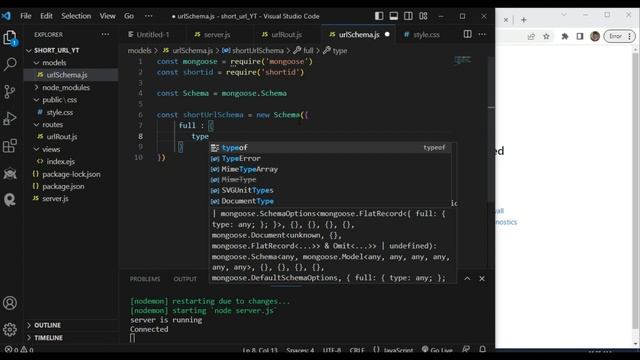Toggle the bottom panel layout icon
This screenshot has width=640, height=360.
point(393,16)
